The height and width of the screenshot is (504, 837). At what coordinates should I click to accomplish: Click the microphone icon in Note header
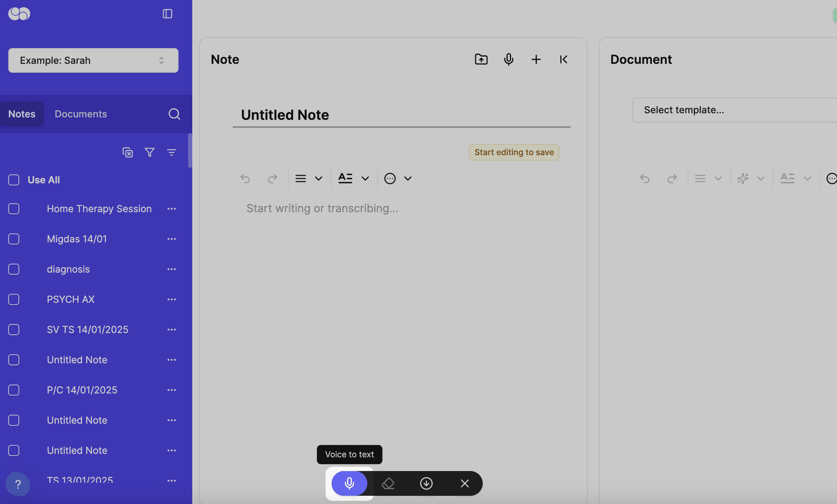[508, 59]
